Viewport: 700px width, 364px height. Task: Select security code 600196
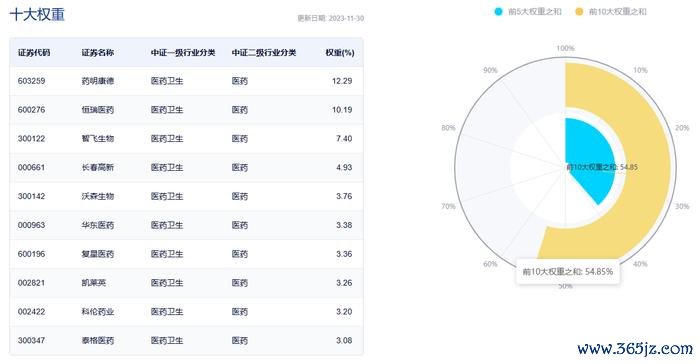click(x=31, y=254)
